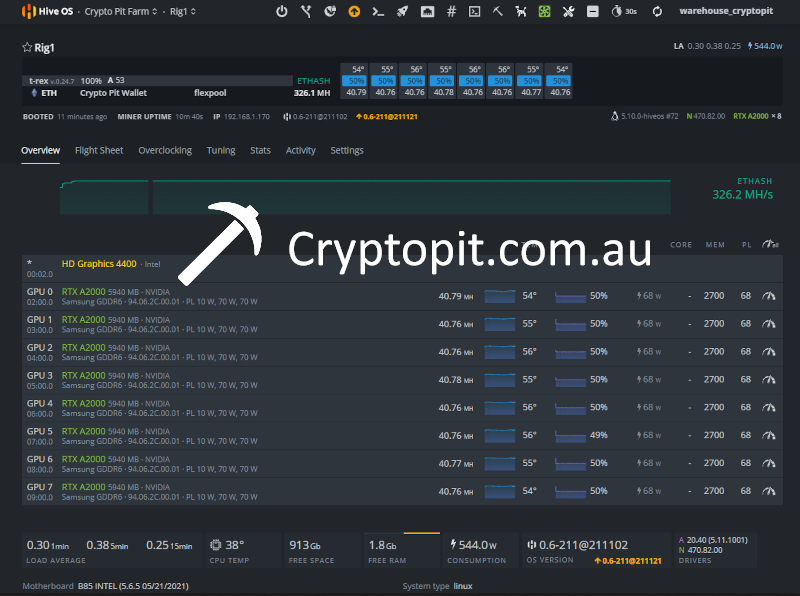Open the Flight Sheet tab
This screenshot has height=596, width=800.
pos(99,151)
